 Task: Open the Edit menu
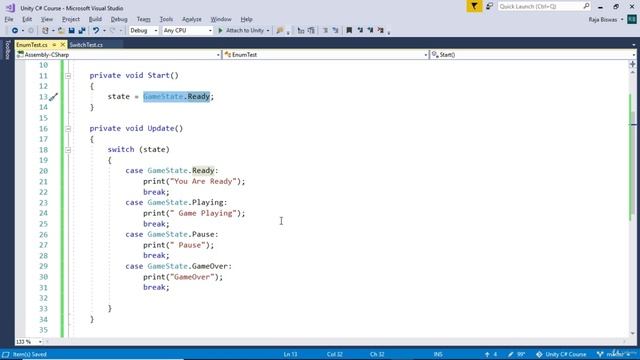click(27, 19)
